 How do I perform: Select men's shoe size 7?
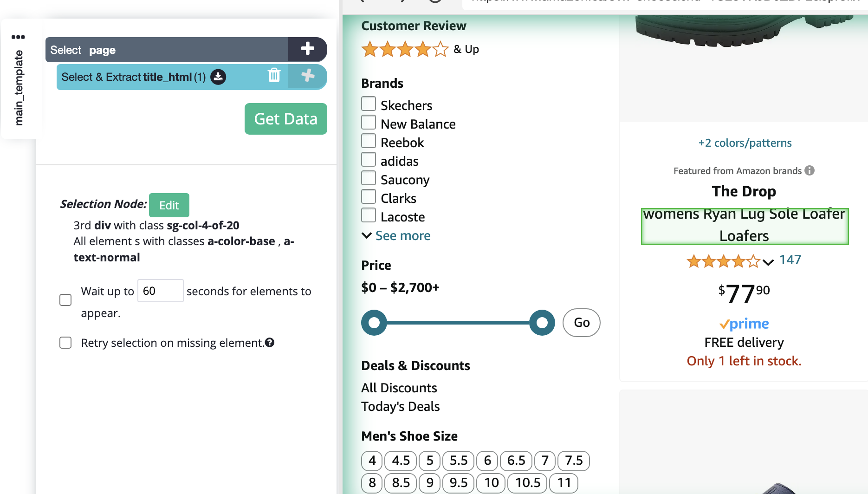(x=545, y=461)
